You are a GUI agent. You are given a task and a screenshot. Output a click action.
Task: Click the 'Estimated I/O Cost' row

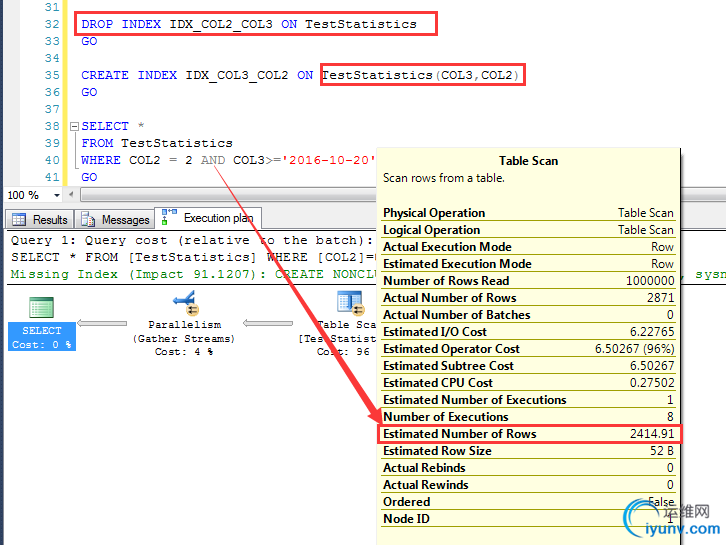tap(528, 332)
